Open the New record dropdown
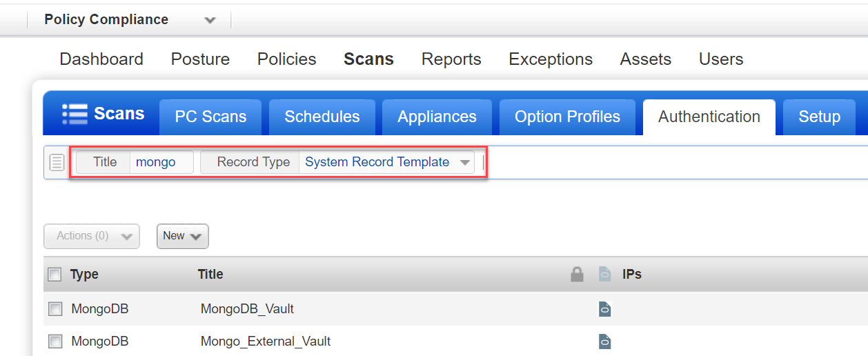 pos(182,236)
